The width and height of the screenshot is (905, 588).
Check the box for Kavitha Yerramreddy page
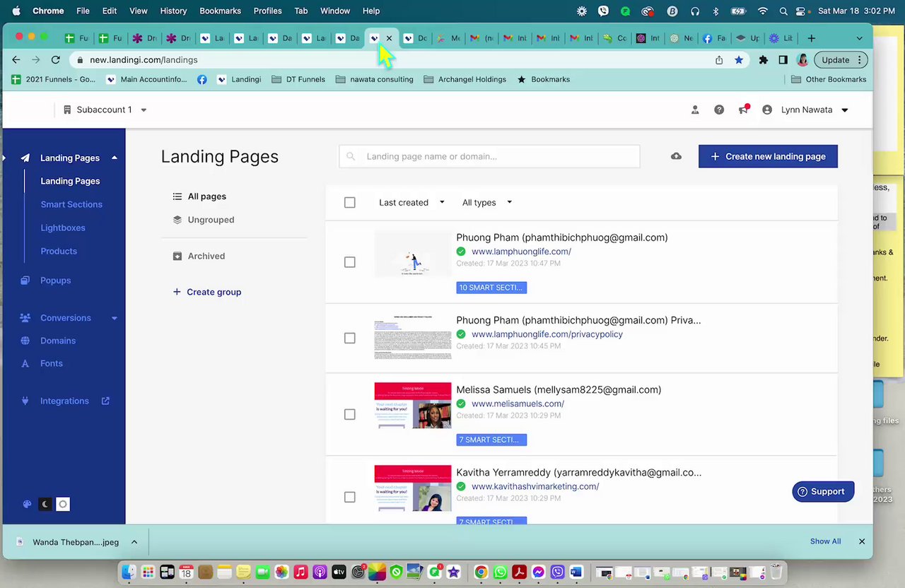click(x=349, y=497)
